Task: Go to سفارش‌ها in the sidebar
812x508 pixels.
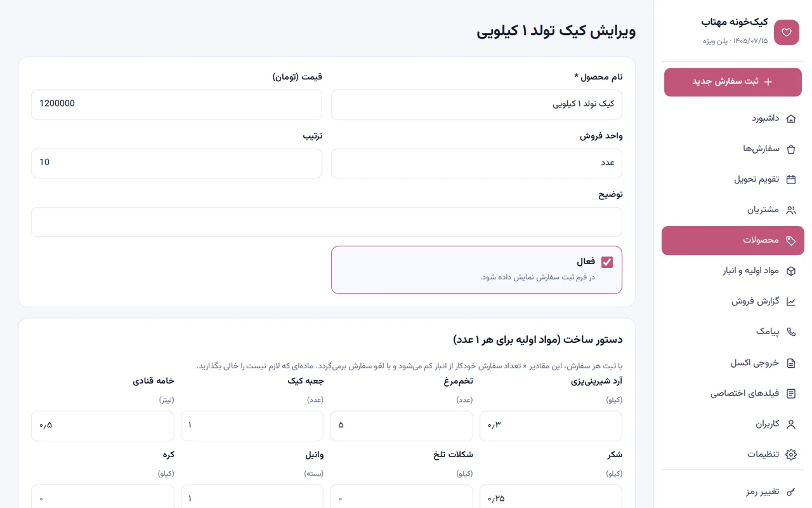Action: click(733, 149)
